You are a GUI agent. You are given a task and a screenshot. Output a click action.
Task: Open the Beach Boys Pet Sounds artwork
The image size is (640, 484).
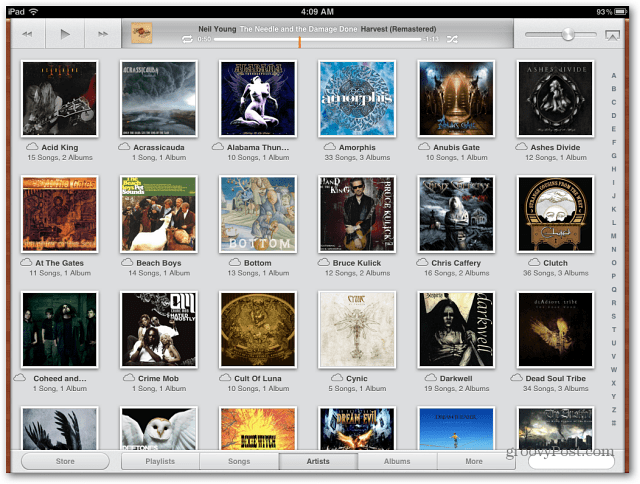(159, 214)
